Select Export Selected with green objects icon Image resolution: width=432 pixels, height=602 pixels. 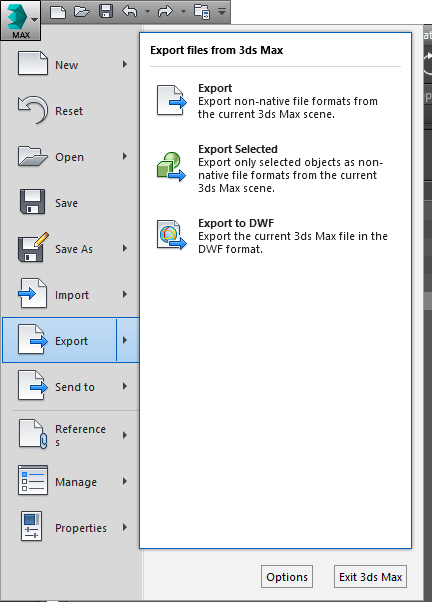click(276, 169)
